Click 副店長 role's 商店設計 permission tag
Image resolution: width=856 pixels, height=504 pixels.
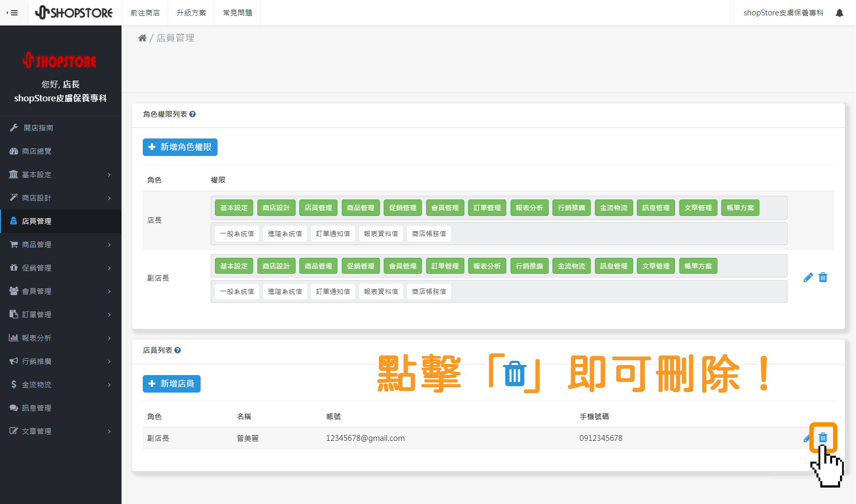[x=276, y=266]
